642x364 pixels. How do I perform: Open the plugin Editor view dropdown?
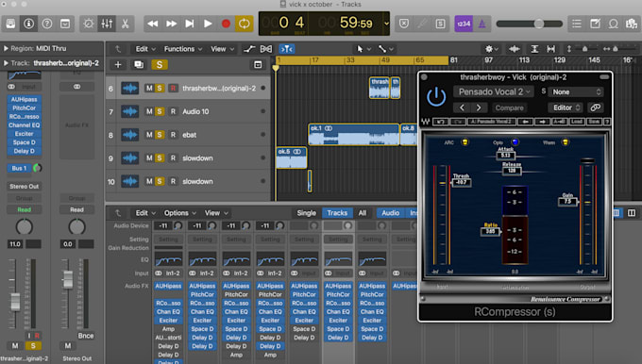click(566, 108)
